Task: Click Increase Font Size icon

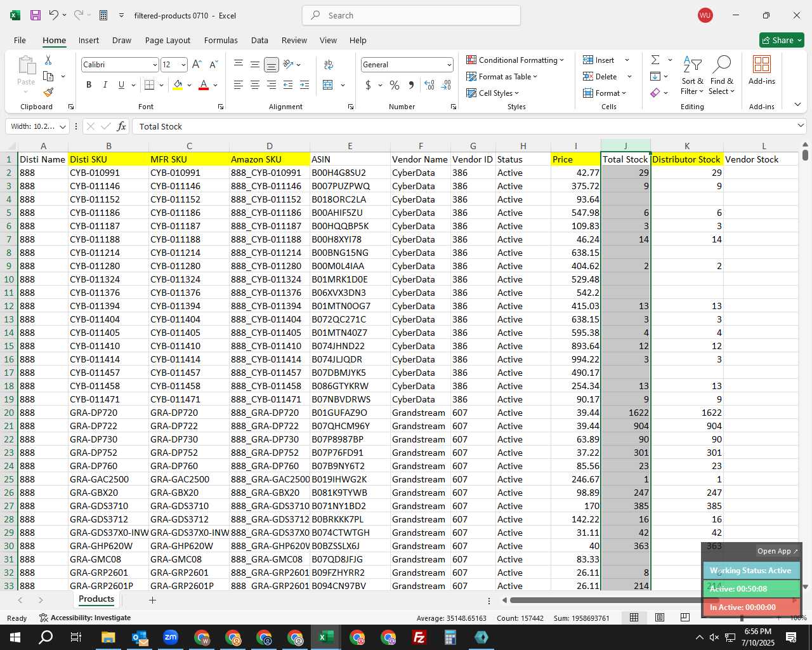Action: (197, 65)
